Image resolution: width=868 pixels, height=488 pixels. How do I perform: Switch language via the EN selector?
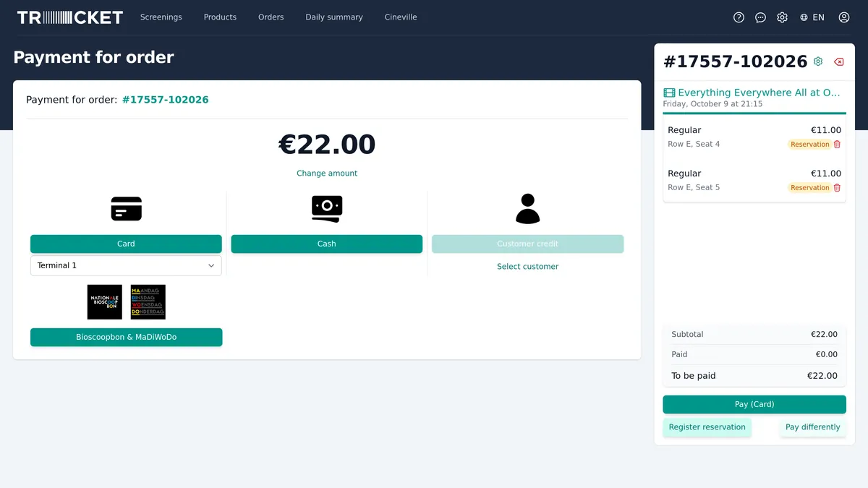coord(812,17)
